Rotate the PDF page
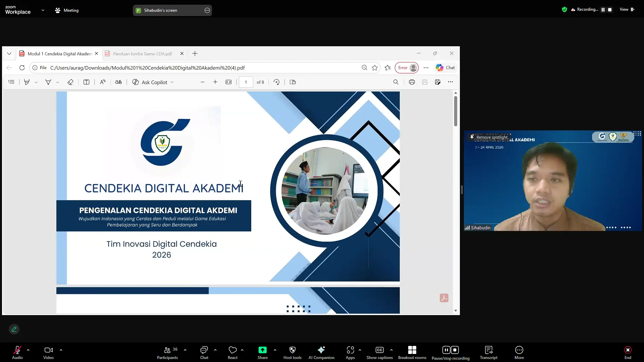Image resolution: width=644 pixels, height=362 pixels. 276,82
